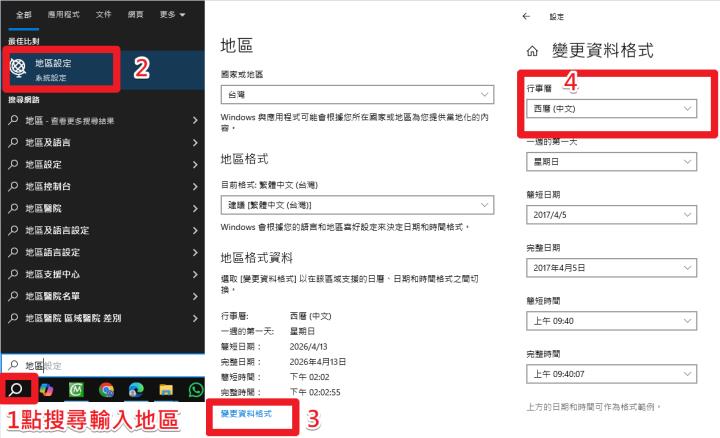Launch Microsoft Edge from the taskbar
720x438 pixels.
136,390
